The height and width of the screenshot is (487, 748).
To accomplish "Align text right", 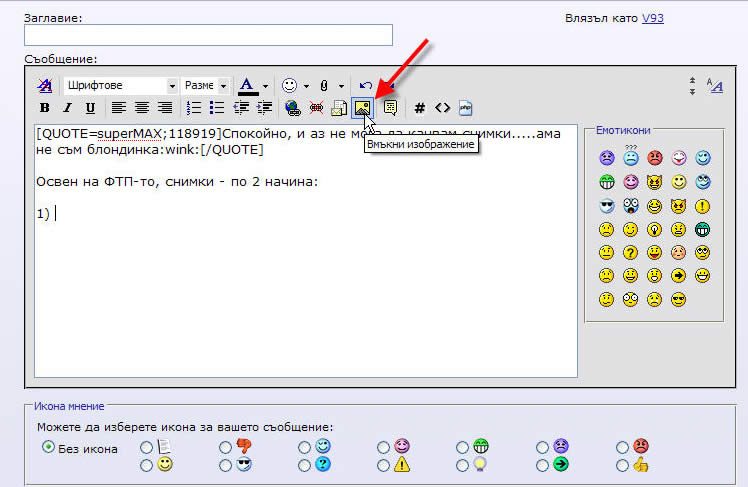I will point(165,108).
